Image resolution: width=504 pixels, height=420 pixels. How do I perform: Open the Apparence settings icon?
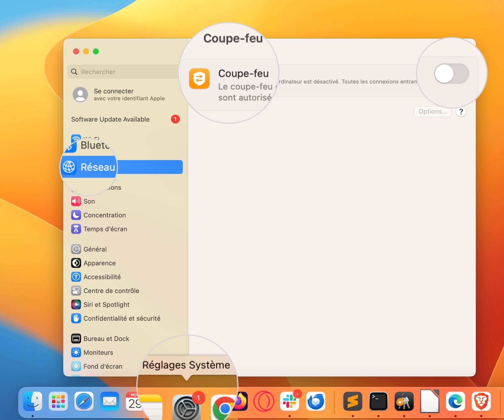76,263
